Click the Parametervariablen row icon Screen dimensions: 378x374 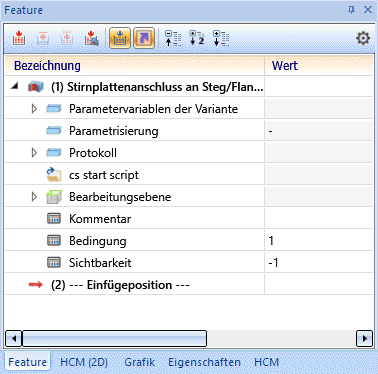(54, 109)
